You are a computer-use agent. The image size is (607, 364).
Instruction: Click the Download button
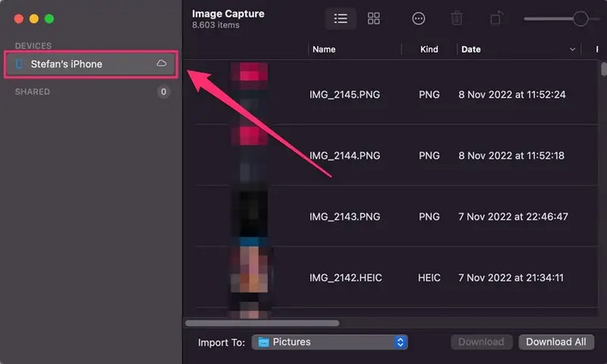[481, 342]
